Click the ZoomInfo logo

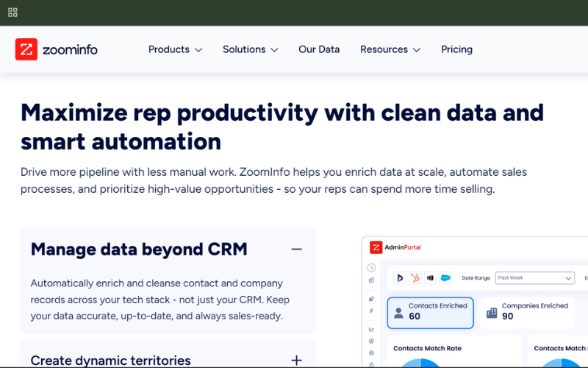click(57, 49)
